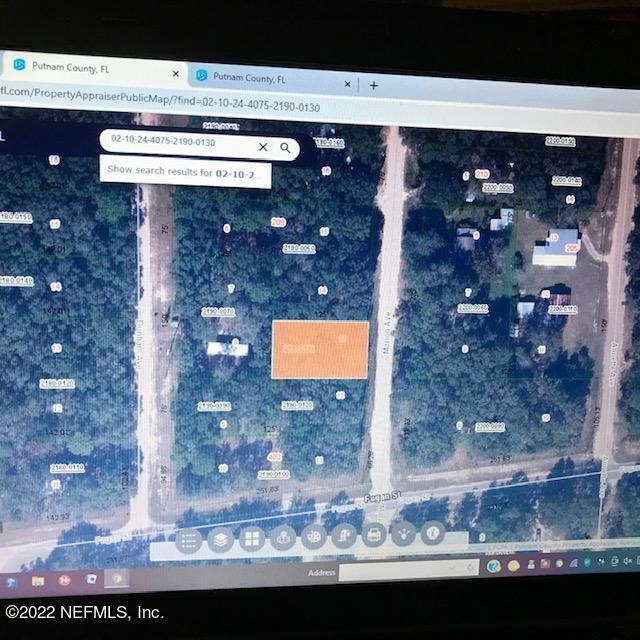Click the highlighted orange parcel on the map
Viewport: 640px width, 640px height.
click(320, 350)
